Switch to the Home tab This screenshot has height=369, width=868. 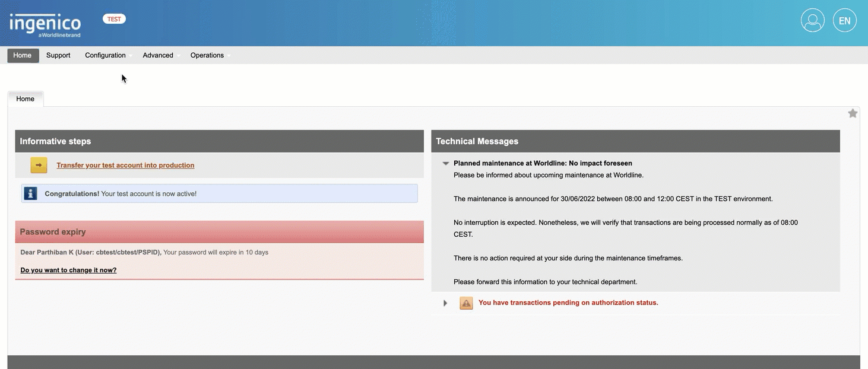pyautogui.click(x=26, y=99)
